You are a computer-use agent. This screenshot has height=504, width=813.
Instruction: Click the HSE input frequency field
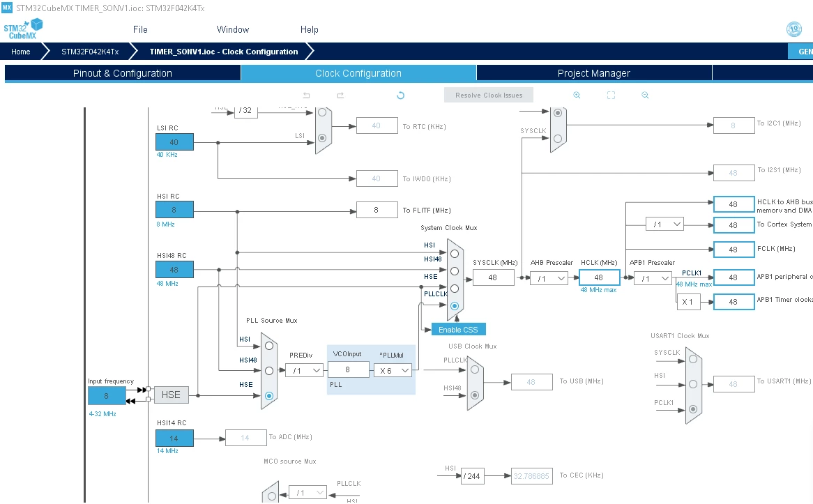107,396
